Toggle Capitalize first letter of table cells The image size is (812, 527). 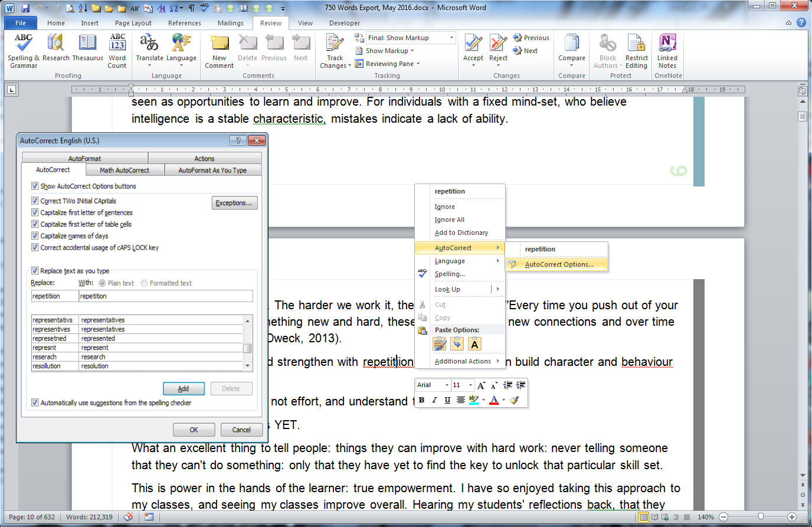pos(35,224)
